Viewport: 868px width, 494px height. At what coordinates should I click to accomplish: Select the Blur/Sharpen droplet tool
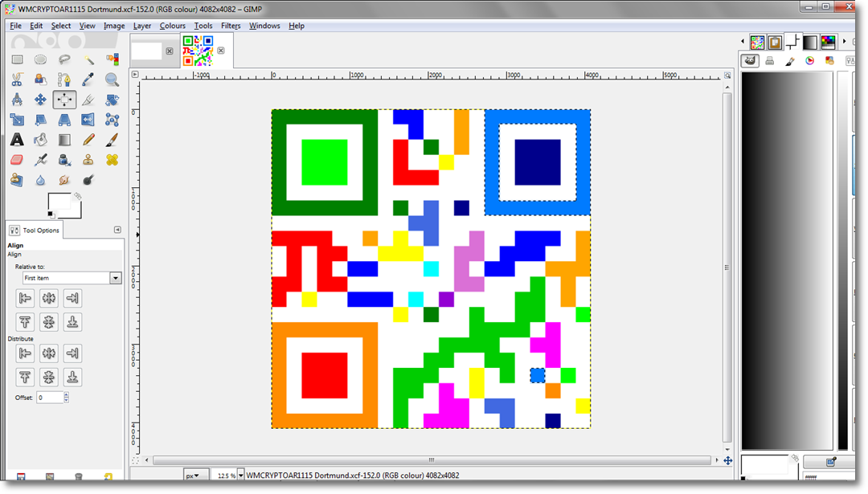pyautogui.click(x=40, y=180)
